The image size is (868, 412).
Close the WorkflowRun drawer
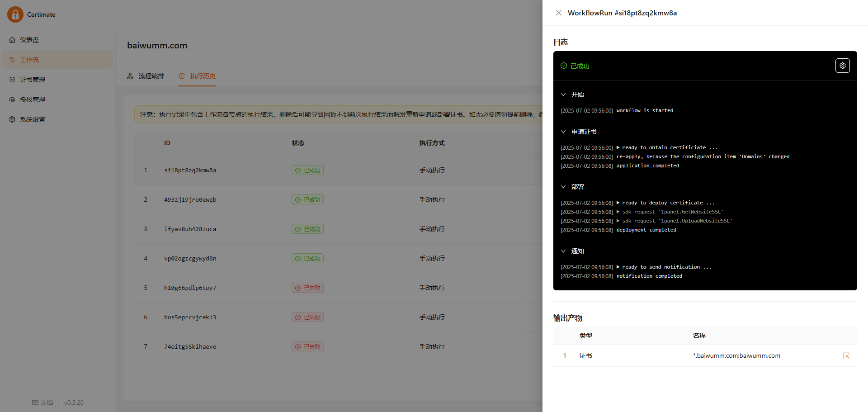coord(559,13)
